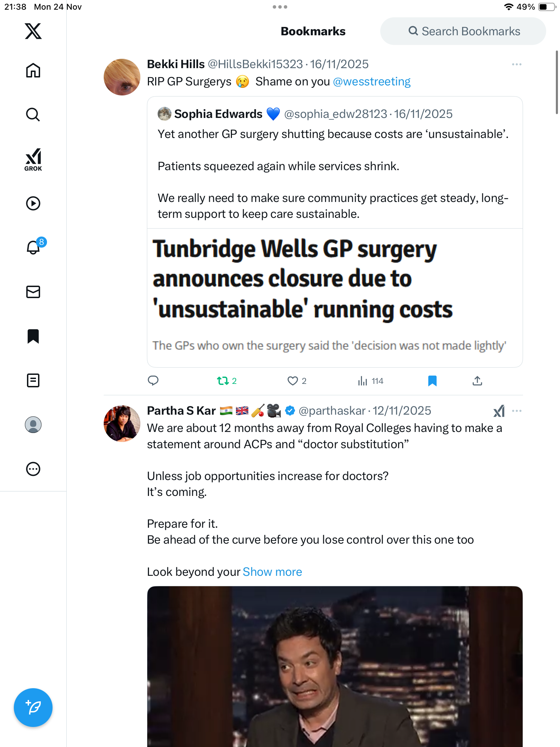
Task: Open Grok from the sidebar
Action: pyautogui.click(x=33, y=159)
